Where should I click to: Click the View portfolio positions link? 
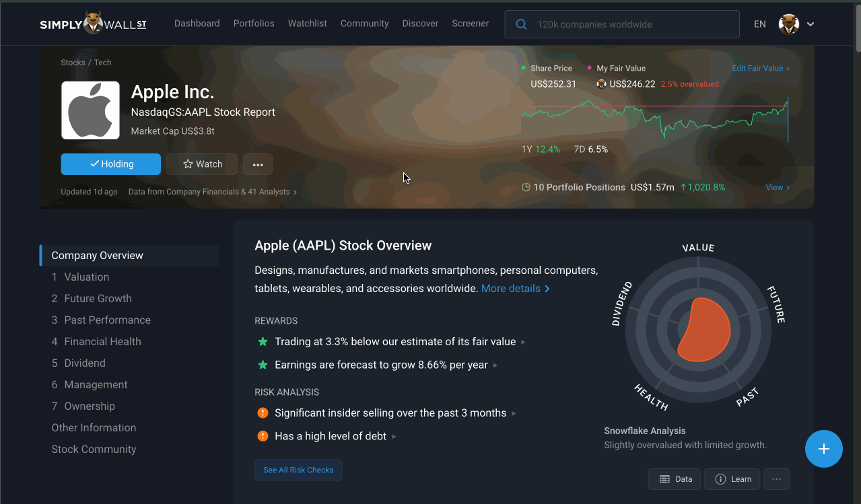point(778,188)
